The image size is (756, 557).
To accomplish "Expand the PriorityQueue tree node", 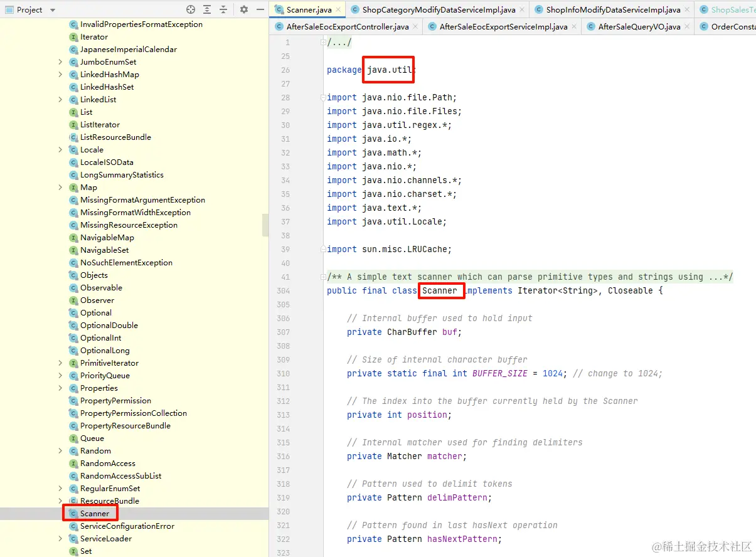I will [x=60, y=376].
